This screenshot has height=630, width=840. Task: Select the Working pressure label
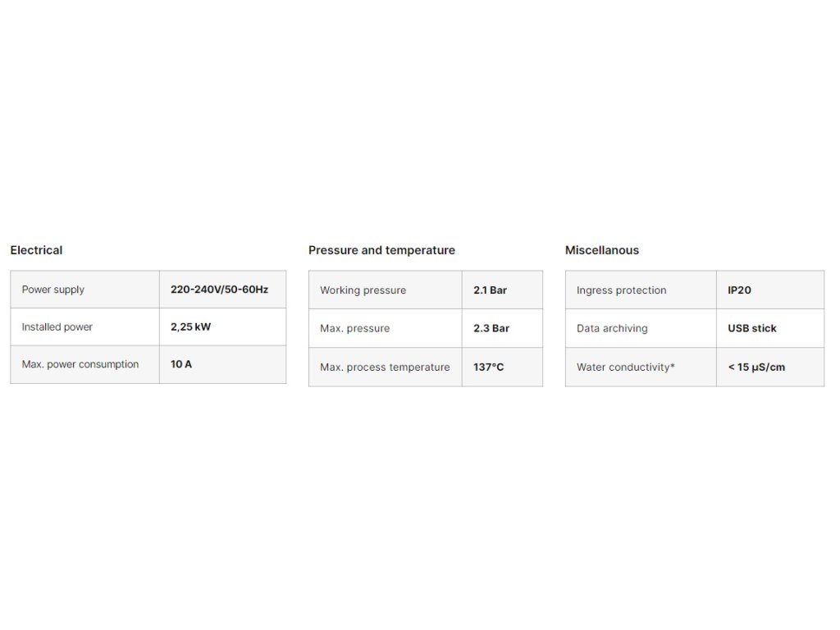[363, 290]
